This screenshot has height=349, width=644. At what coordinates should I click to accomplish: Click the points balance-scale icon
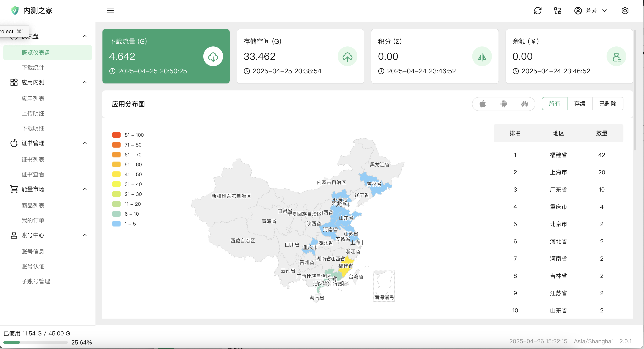coord(482,57)
